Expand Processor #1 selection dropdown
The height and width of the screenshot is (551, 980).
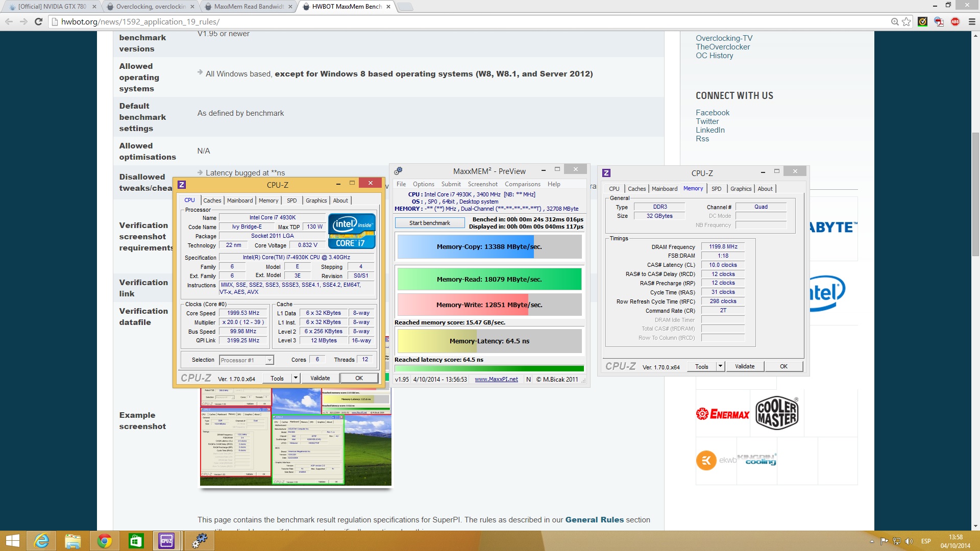click(269, 360)
